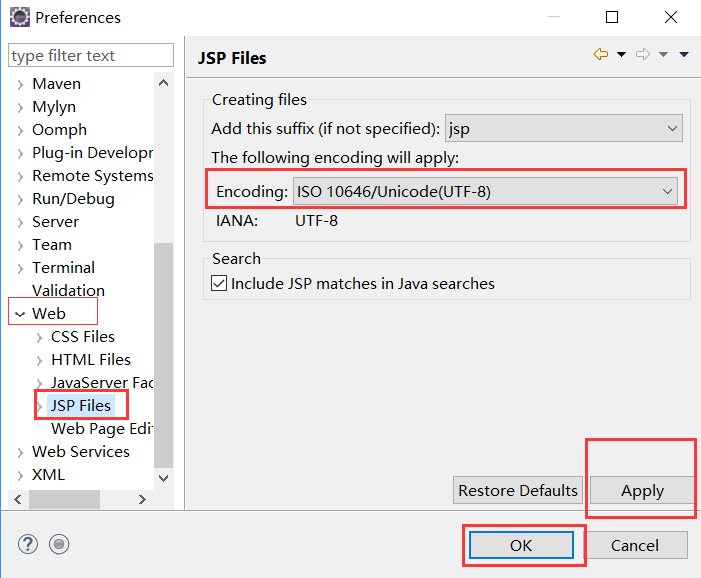The height and width of the screenshot is (578, 701).
Task: Collapse the Web tree node
Action: click(20, 314)
